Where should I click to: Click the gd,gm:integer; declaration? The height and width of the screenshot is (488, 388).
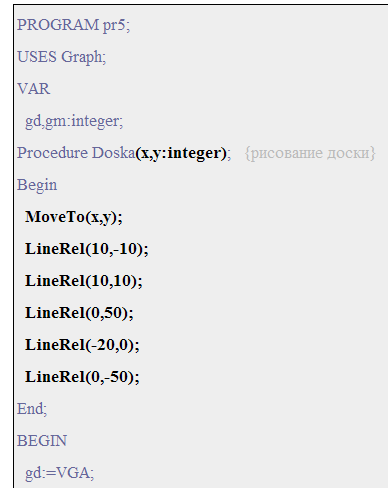74,121
